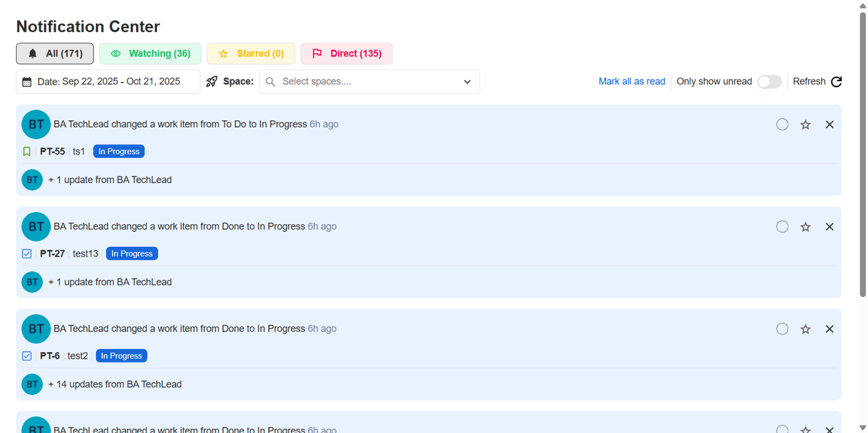Click the BT avatar on PT-6 notification header

[36, 329]
